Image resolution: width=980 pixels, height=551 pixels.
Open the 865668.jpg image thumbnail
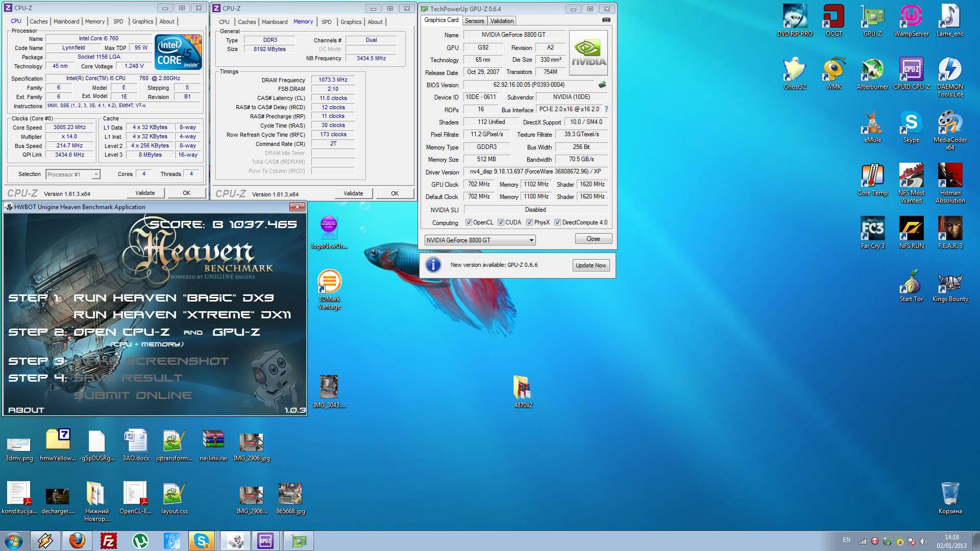pos(290,498)
